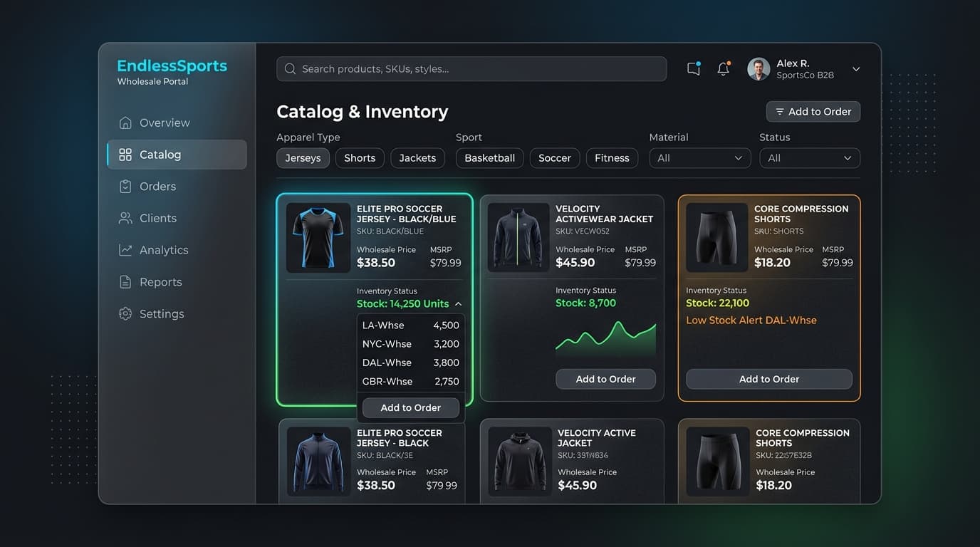Toggle the Fitness sport filter chip
Viewport: 980px width, 547px height.
pyautogui.click(x=612, y=158)
